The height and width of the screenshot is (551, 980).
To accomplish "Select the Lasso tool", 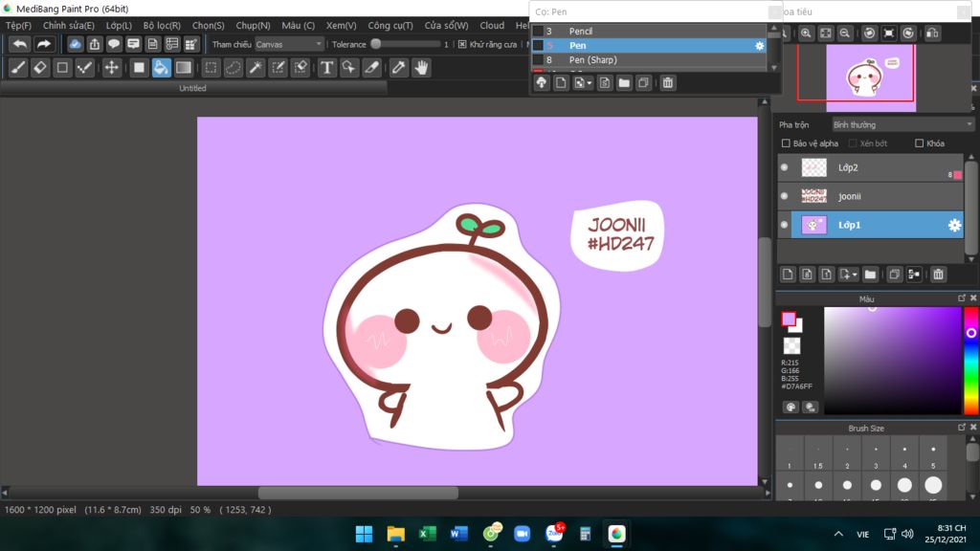I will [234, 68].
